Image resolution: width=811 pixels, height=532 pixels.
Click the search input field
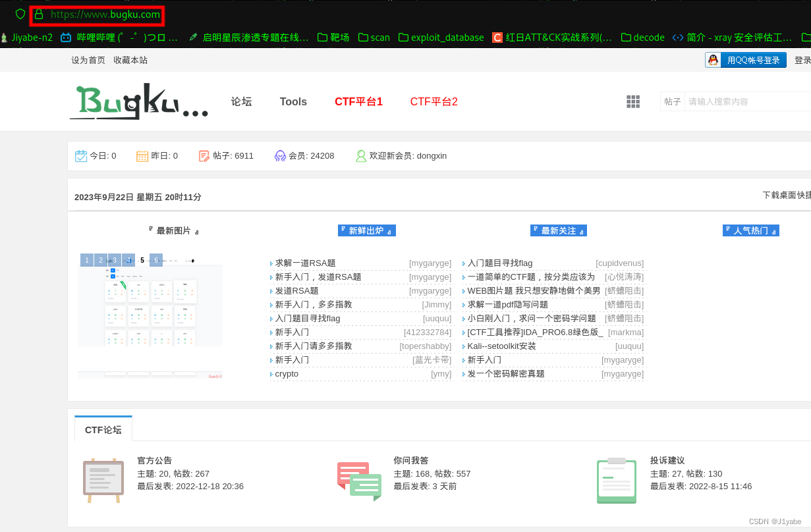pyautogui.click(x=744, y=101)
